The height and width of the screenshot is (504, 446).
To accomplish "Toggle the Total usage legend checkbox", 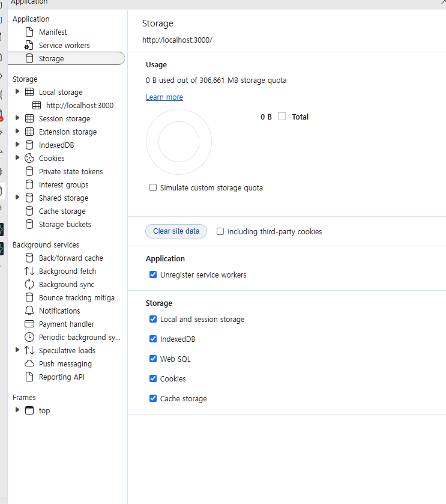I will pyautogui.click(x=282, y=117).
